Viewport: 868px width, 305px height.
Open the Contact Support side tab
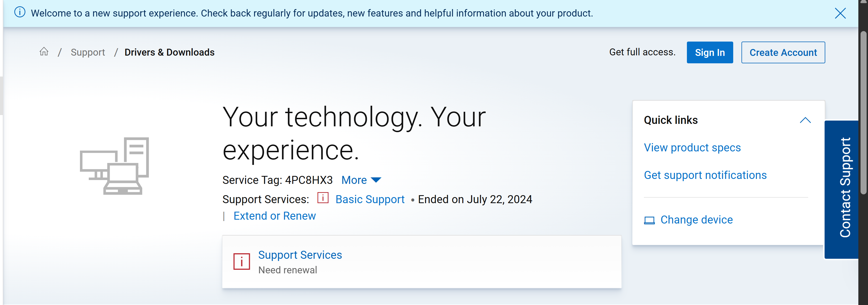pos(844,189)
